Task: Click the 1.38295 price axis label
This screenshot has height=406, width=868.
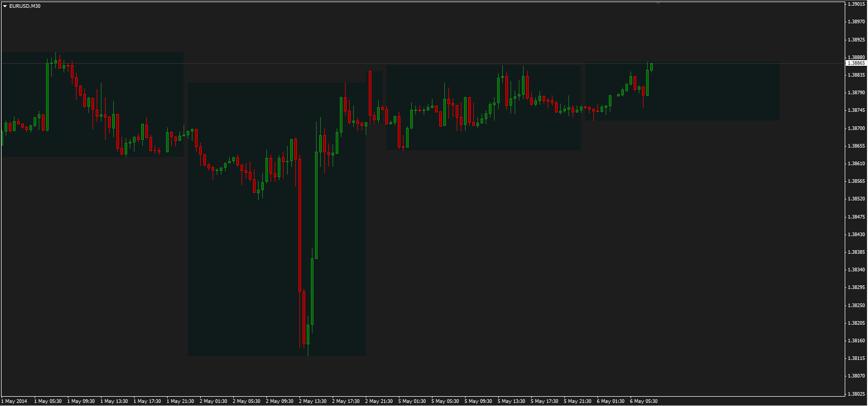Action: 856,287
